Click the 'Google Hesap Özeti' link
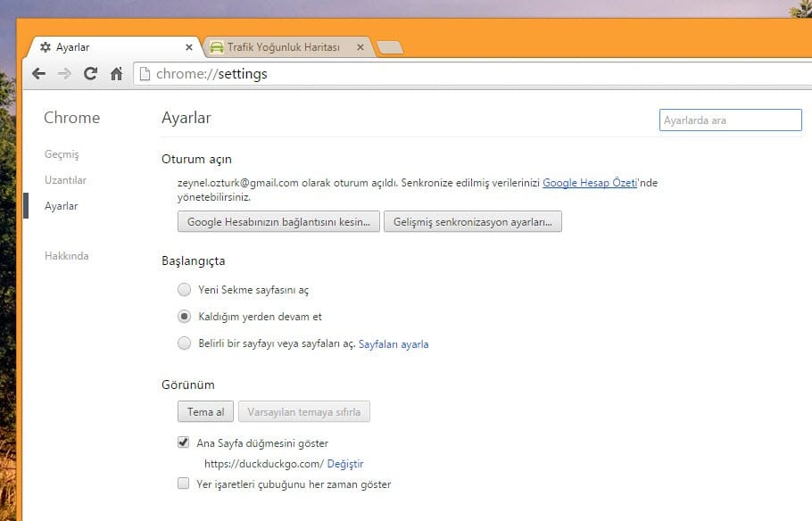 click(589, 183)
